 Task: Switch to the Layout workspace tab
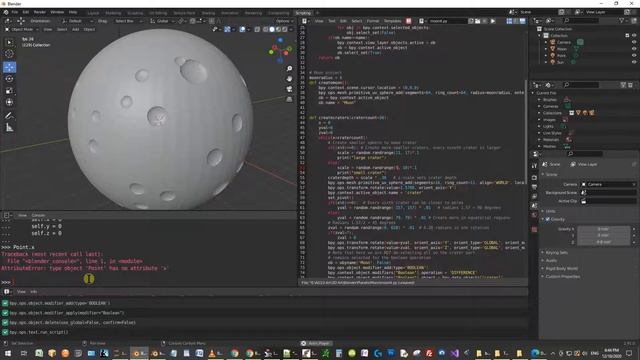(x=93, y=13)
